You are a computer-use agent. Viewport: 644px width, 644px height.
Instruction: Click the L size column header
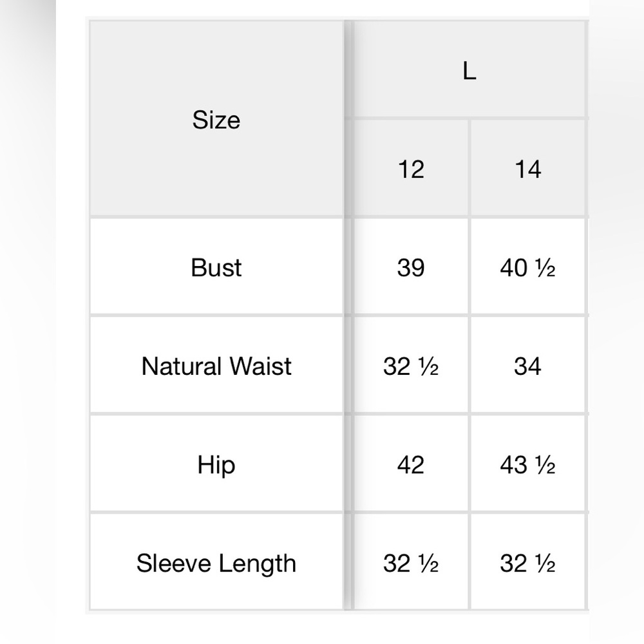[469, 70]
